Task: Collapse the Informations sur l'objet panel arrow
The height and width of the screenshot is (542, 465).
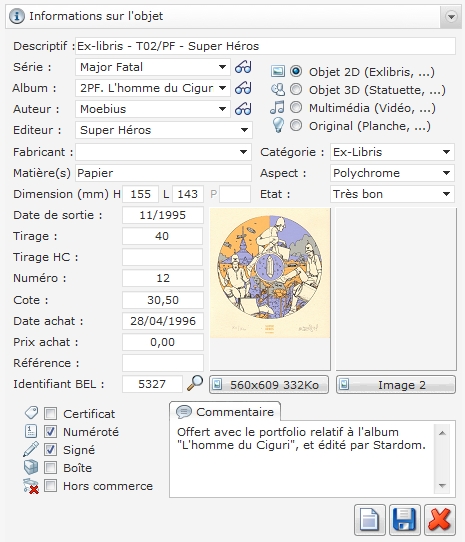Action: (451, 17)
